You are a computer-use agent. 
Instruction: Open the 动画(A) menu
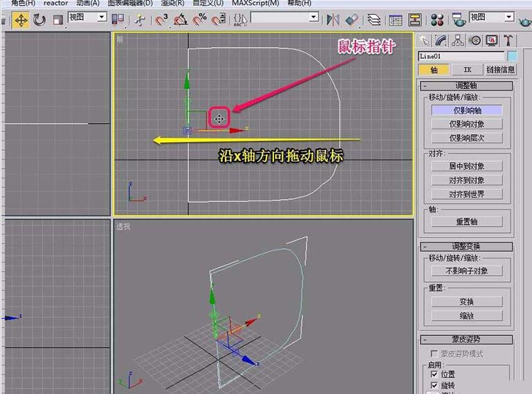pos(88,3)
